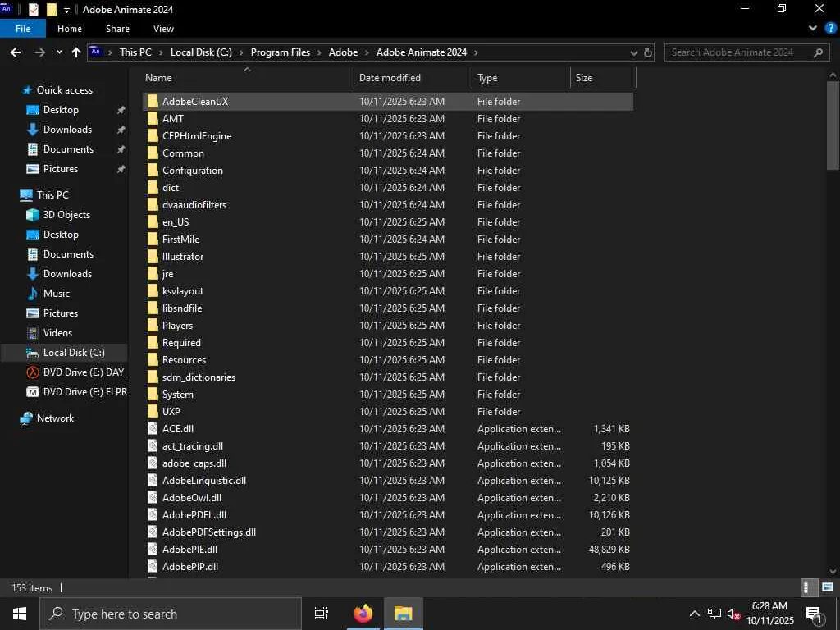840x630 pixels.
Task: Click Adobe breadcrumb segment
Action: pyautogui.click(x=343, y=52)
